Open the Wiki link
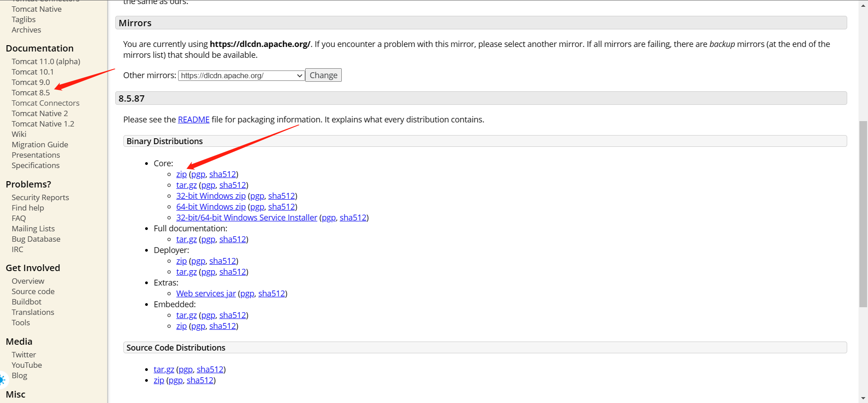The height and width of the screenshot is (403, 868). coord(19,134)
